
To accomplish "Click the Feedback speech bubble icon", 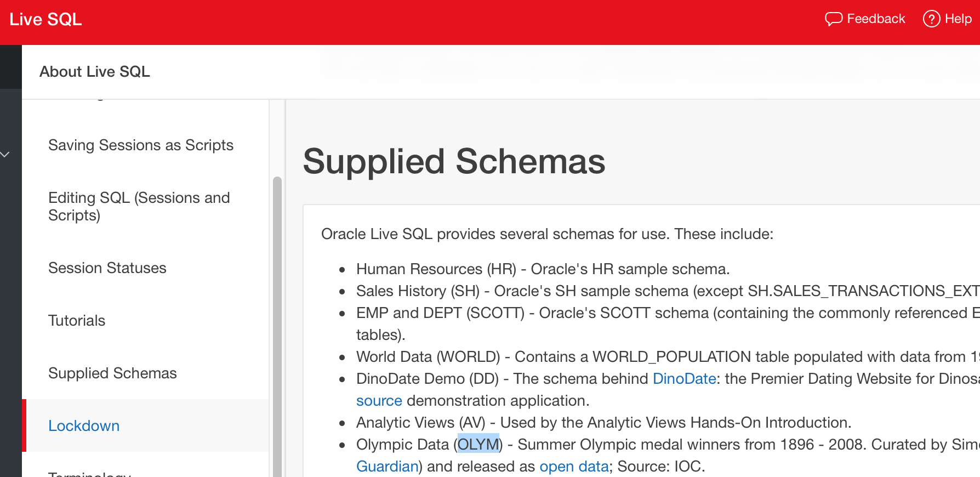I will coord(833,19).
